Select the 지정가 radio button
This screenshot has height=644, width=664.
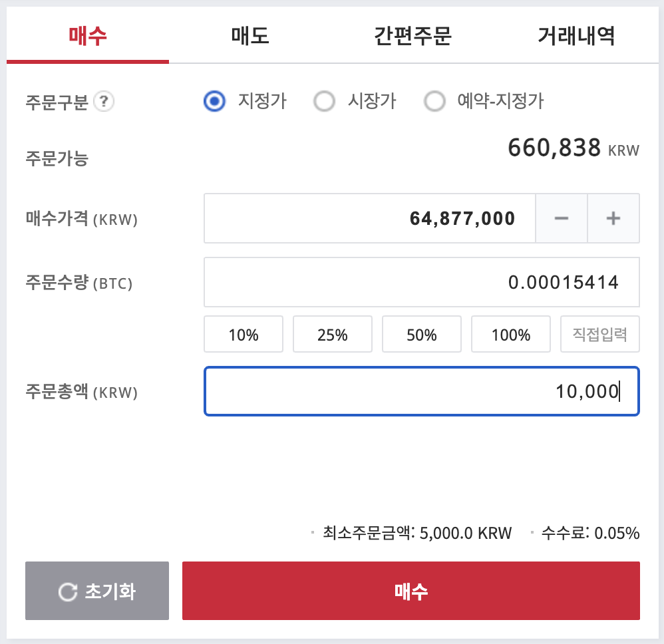click(x=215, y=100)
